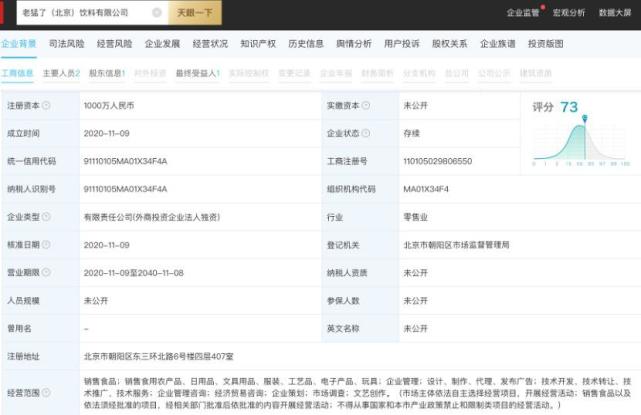Click 参保人数 value 未公开

point(415,301)
